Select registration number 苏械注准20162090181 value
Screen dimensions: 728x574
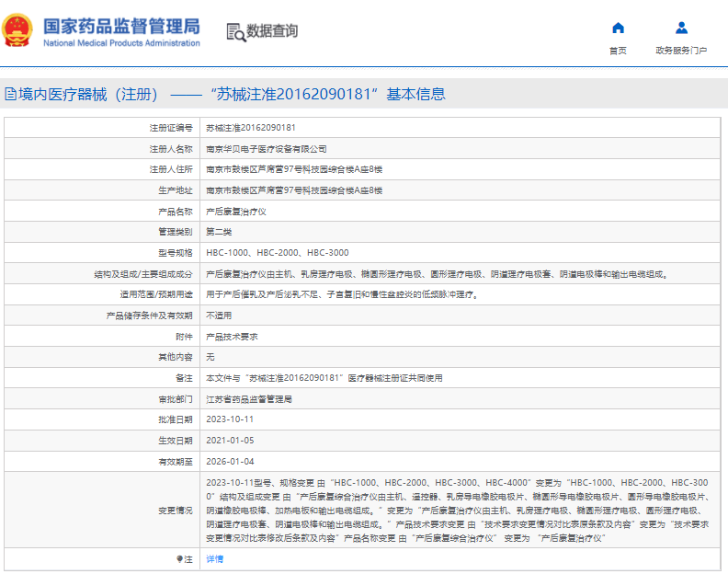[251, 128]
